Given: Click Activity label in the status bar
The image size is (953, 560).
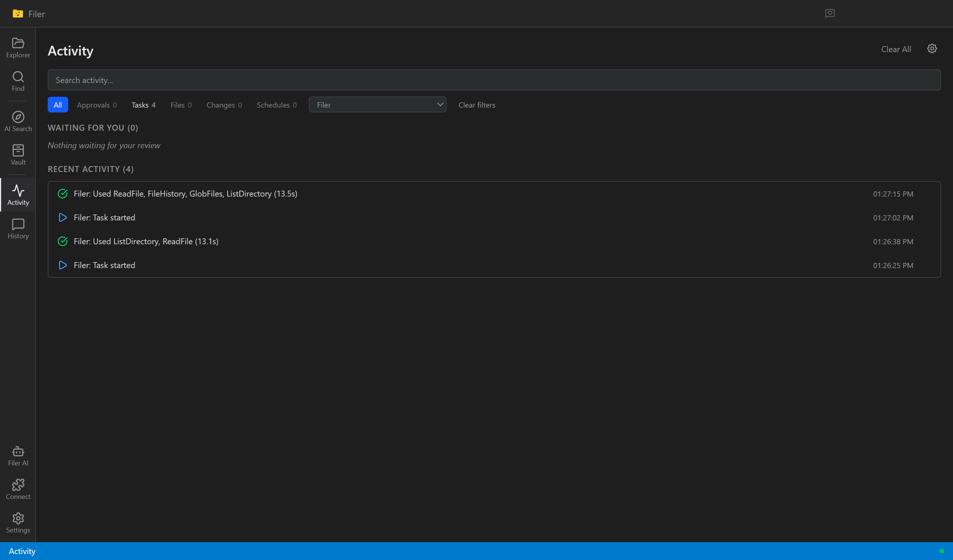Looking at the screenshot, I should (22, 551).
